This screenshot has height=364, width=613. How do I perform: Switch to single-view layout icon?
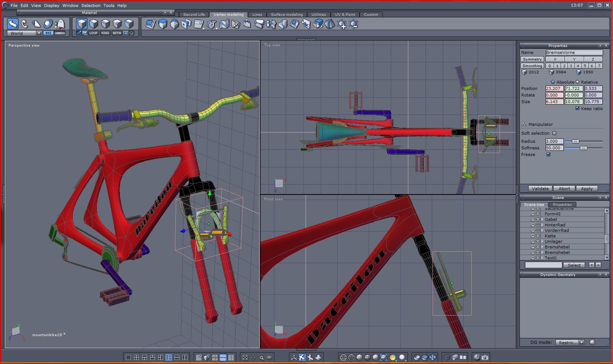point(128,357)
